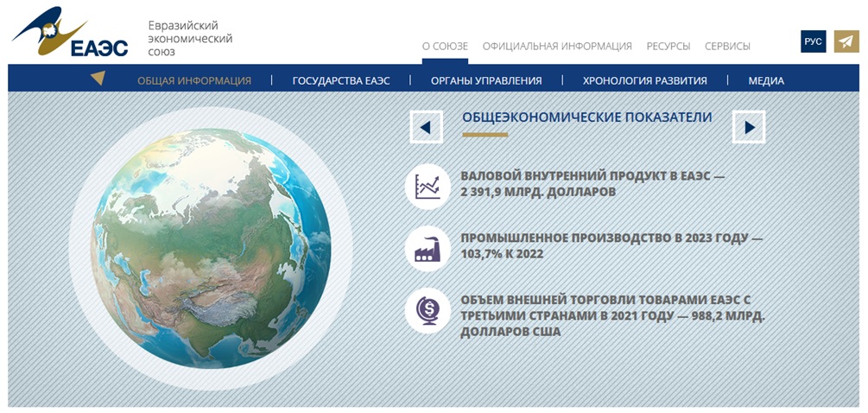Open ХРОНОЛОГИЯ РАЗВИТИЯ section

pos(644,80)
